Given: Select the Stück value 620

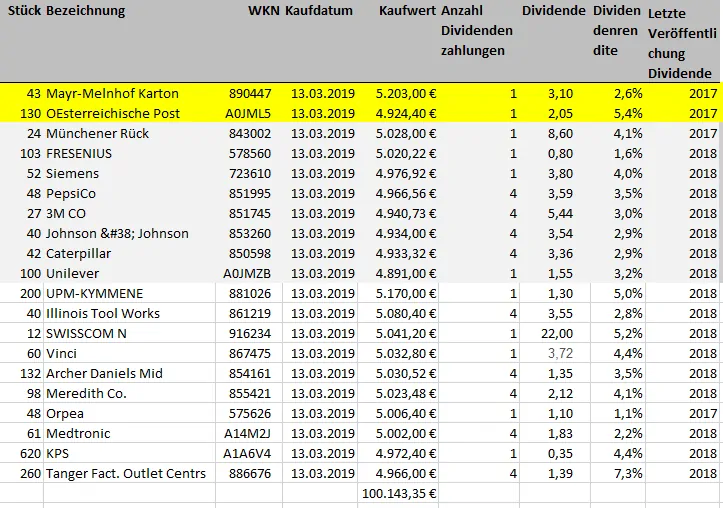Looking at the screenshot, I should pyautogui.click(x=30, y=454).
